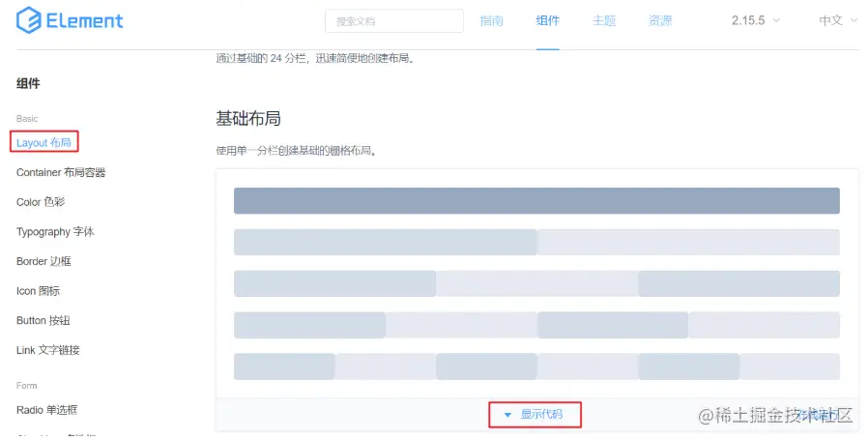
Task: Click the search docs input field
Action: (394, 21)
